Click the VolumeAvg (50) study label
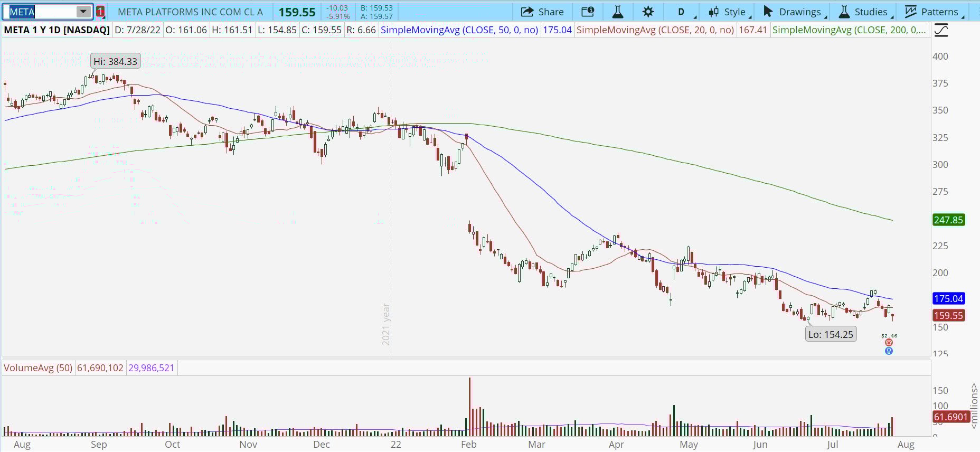This screenshot has width=980, height=452. point(38,368)
